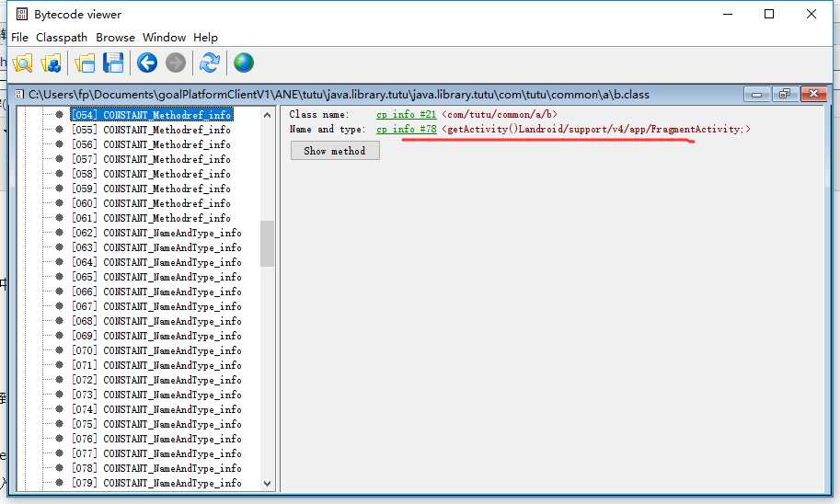This screenshot has width=840, height=504.
Task: Select [077] CONSTANT_NameAndType_info entry
Action: [157, 453]
